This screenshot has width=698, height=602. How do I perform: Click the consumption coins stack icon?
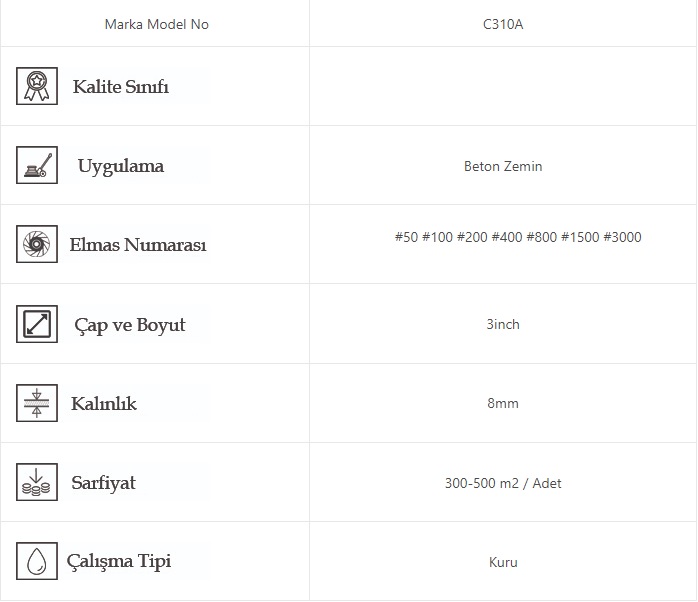coord(37,482)
